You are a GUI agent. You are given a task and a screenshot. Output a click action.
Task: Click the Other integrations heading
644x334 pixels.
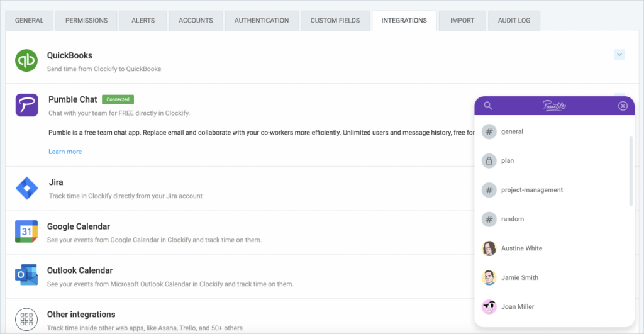point(81,315)
